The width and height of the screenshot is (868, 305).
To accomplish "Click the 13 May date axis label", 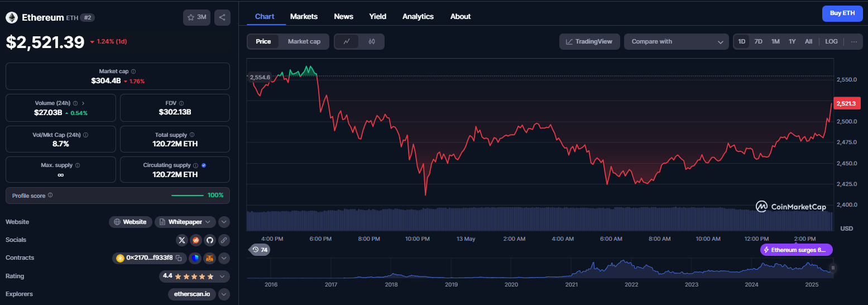I will click(x=465, y=239).
